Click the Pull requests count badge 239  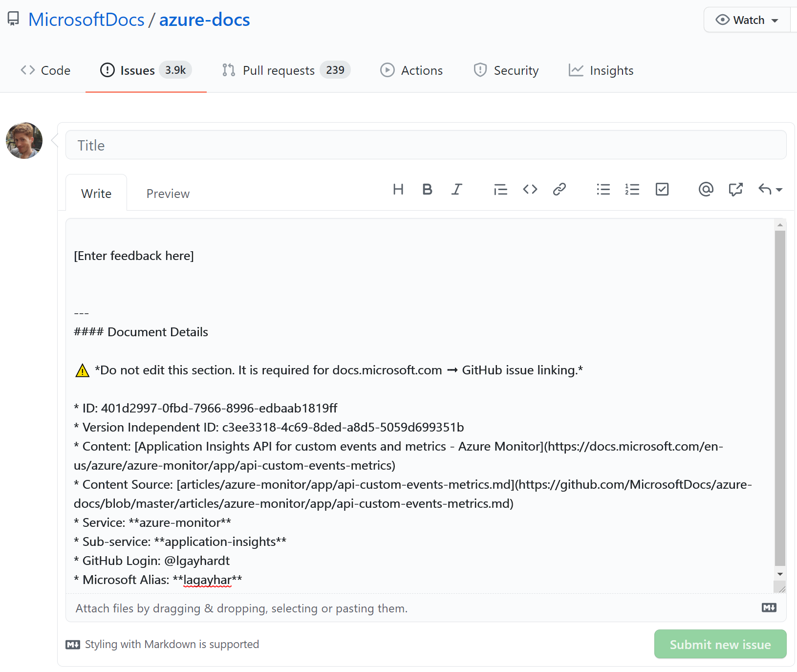pos(335,70)
